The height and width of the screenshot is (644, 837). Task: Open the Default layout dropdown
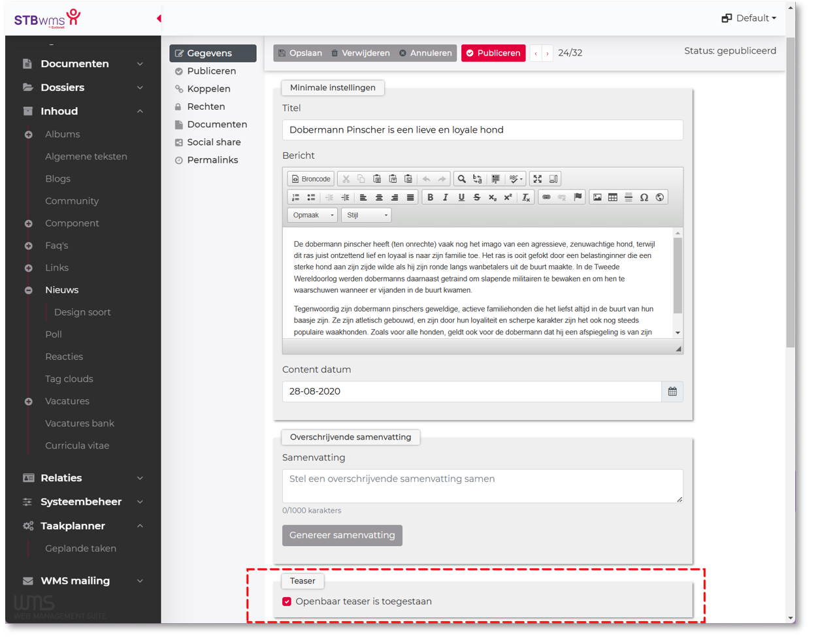coord(749,18)
